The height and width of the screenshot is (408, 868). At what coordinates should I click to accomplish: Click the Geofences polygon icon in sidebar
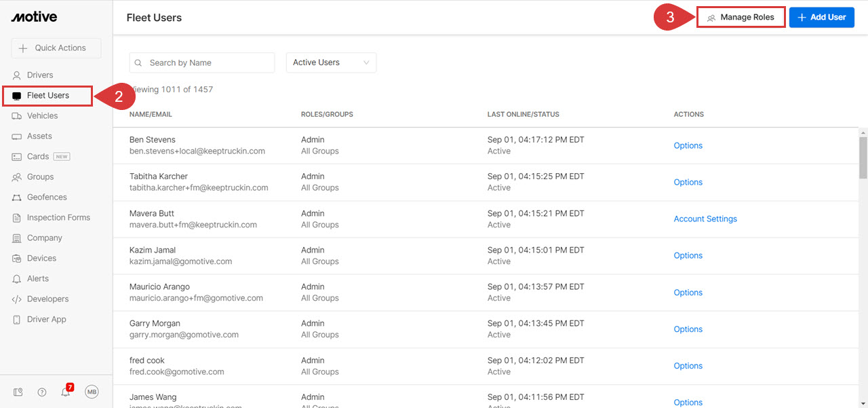point(17,198)
